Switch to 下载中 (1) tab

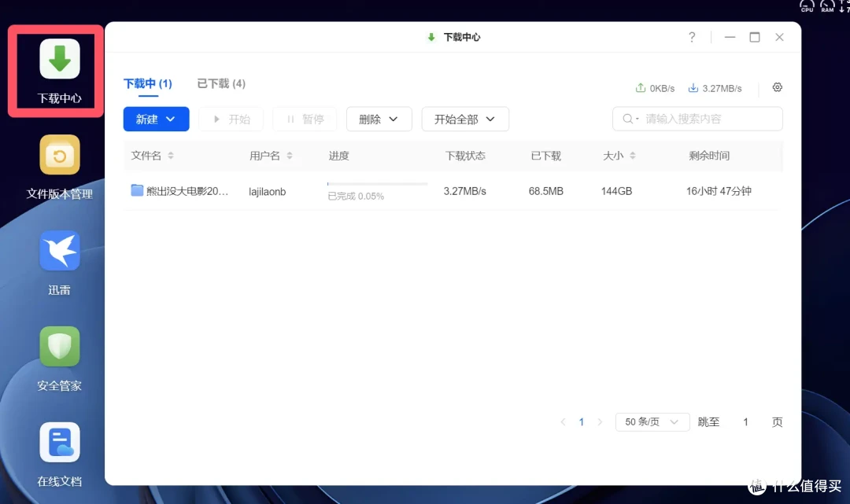coord(147,83)
